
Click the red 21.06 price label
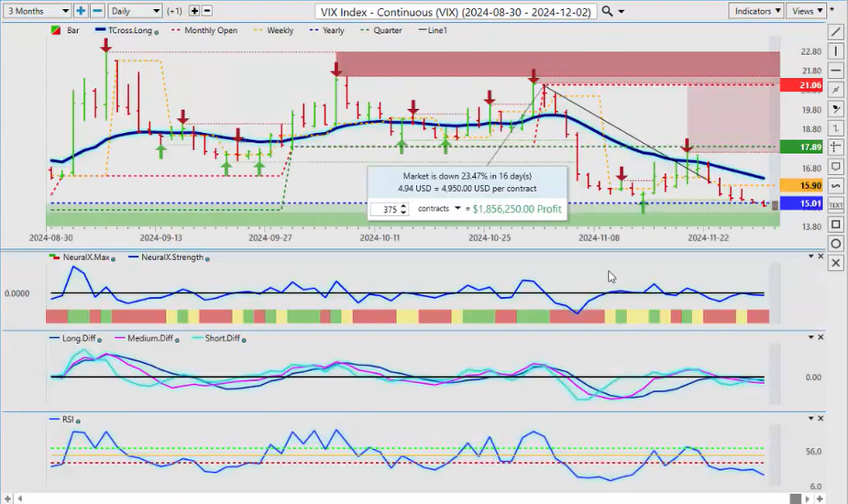coord(801,85)
